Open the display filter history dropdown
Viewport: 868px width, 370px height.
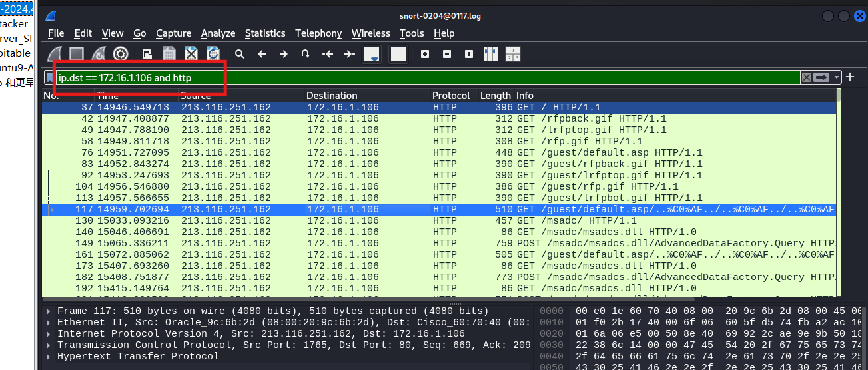tap(837, 77)
